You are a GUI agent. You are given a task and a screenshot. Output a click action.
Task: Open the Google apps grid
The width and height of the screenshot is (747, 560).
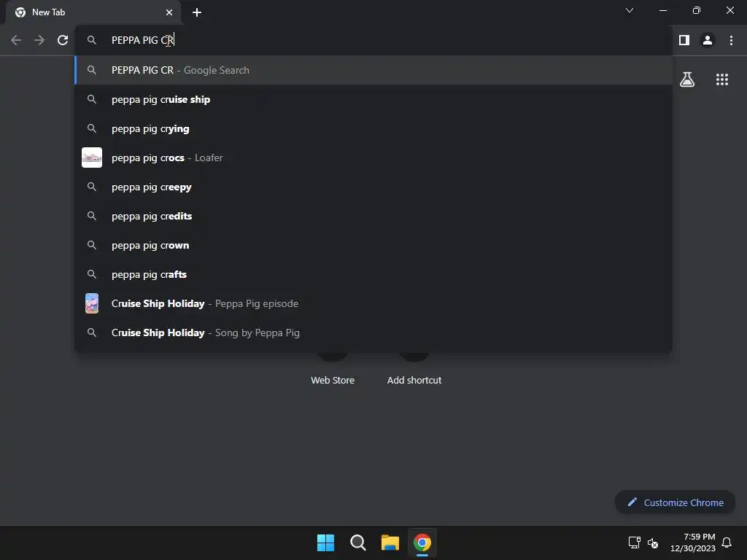[721, 79]
